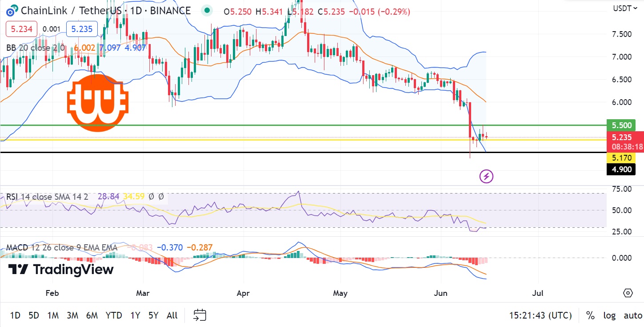Screen dimensions: 644x327
Task: Select the 3M time range
Action: [72, 315]
